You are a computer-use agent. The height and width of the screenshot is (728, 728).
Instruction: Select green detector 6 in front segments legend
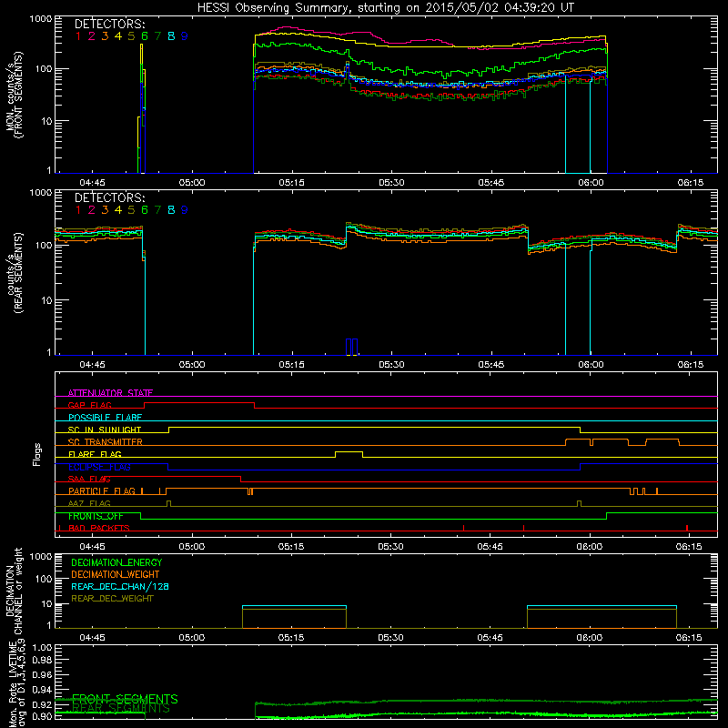click(145, 36)
